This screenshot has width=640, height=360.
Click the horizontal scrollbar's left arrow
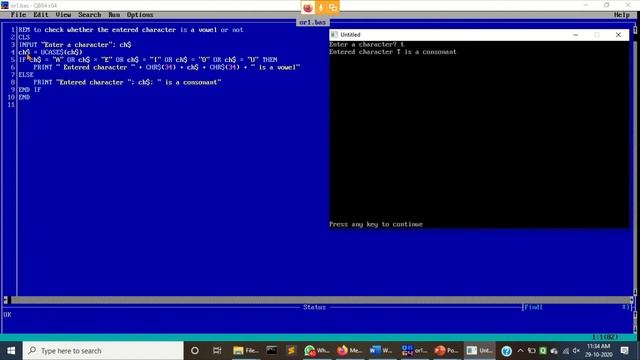(x=6, y=300)
